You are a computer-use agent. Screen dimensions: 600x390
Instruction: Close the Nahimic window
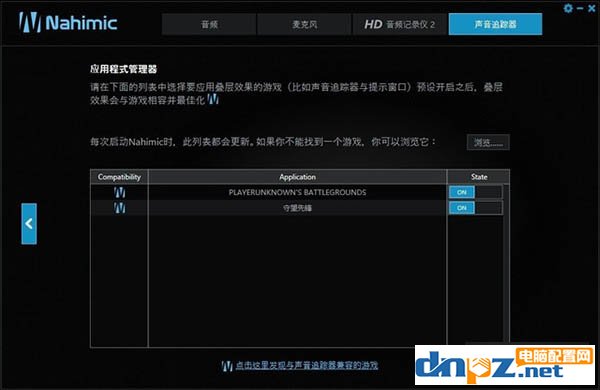click(592, 8)
